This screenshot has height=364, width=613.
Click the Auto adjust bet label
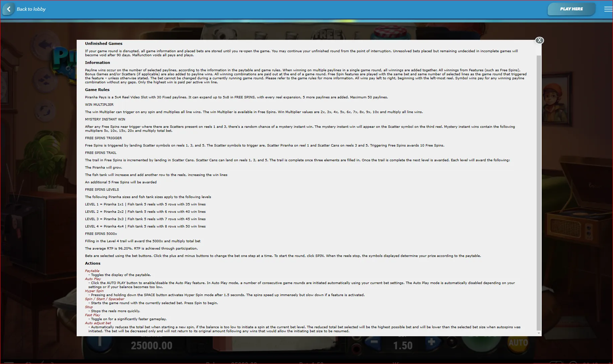tap(98, 323)
